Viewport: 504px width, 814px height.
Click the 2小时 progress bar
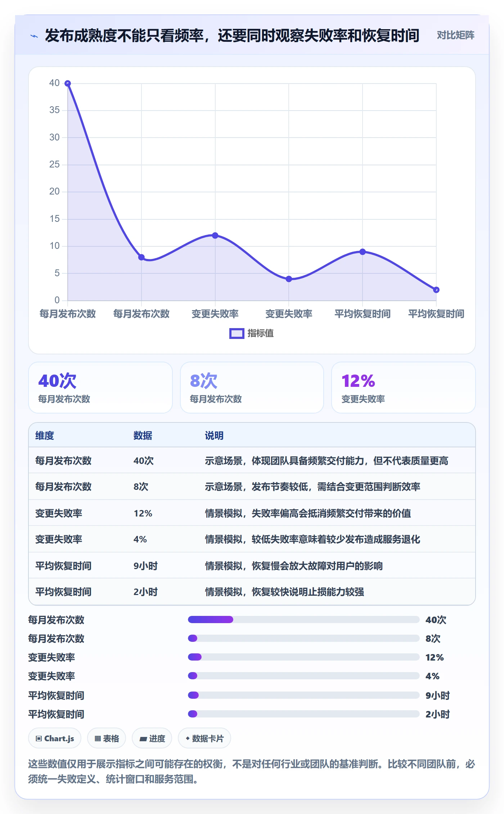coord(303,714)
